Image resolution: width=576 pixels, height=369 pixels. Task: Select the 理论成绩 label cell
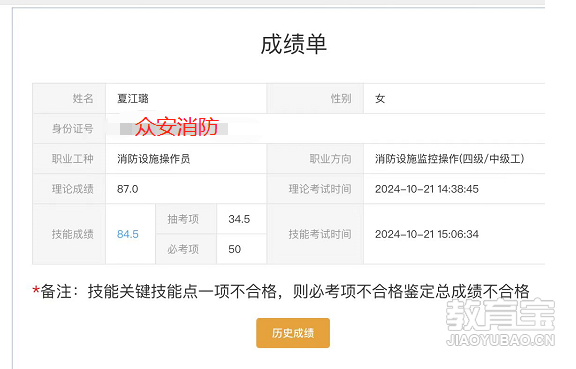click(x=69, y=189)
